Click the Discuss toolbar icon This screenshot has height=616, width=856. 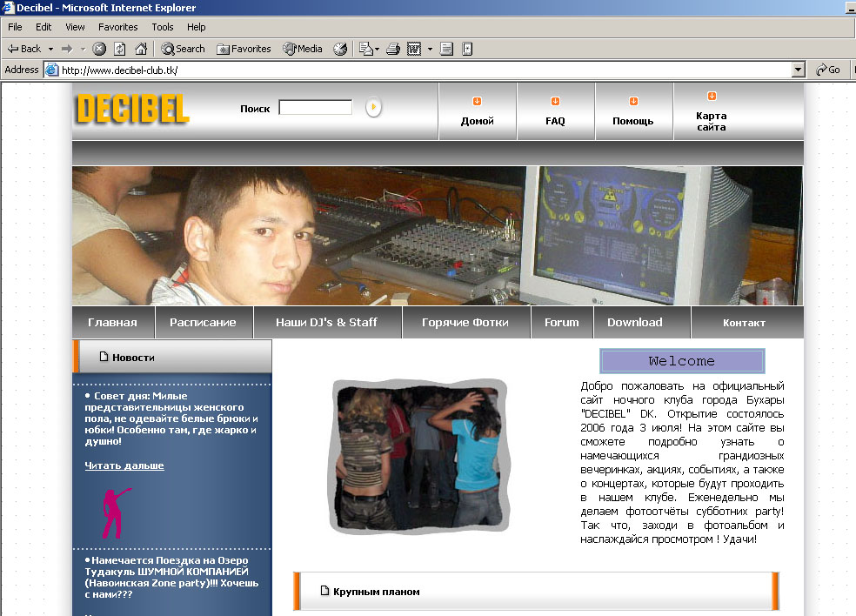point(446,49)
